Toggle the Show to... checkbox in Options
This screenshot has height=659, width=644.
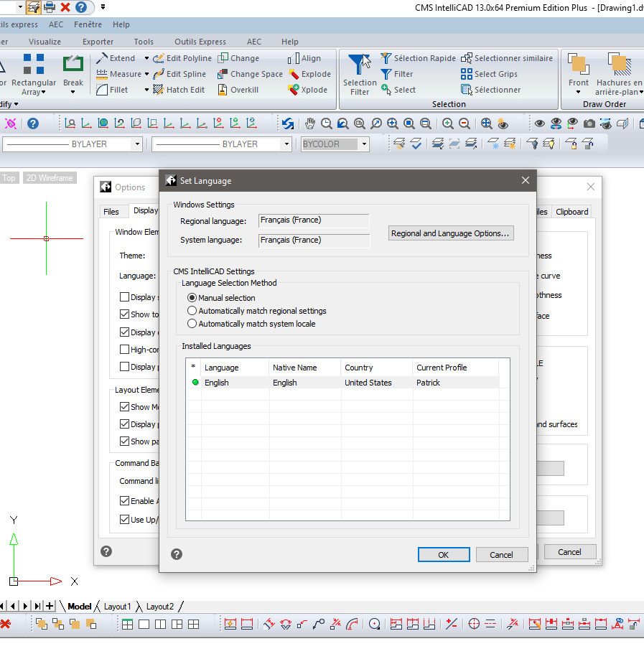[124, 314]
